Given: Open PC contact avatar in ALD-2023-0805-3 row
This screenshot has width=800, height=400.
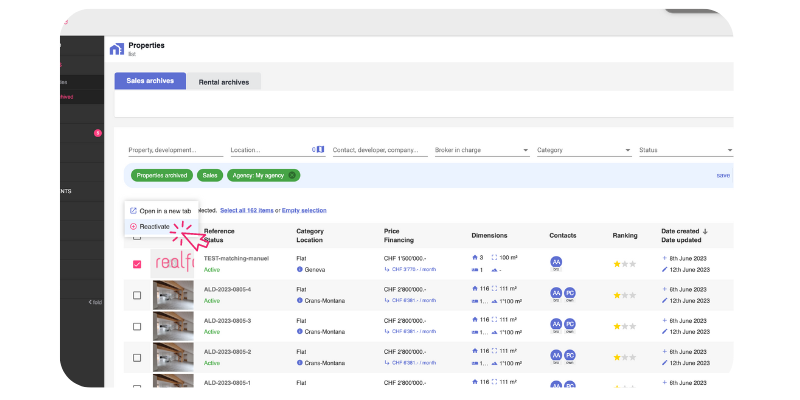Looking at the screenshot, I should (570, 324).
